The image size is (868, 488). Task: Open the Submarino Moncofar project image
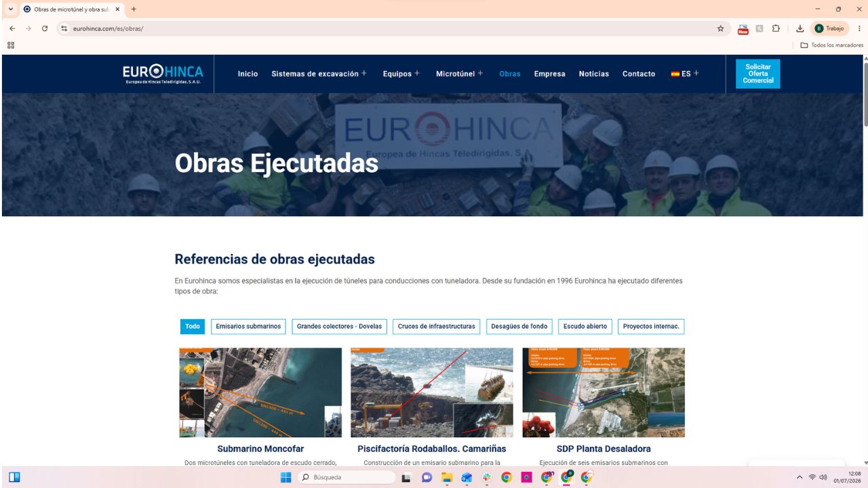[260, 392]
